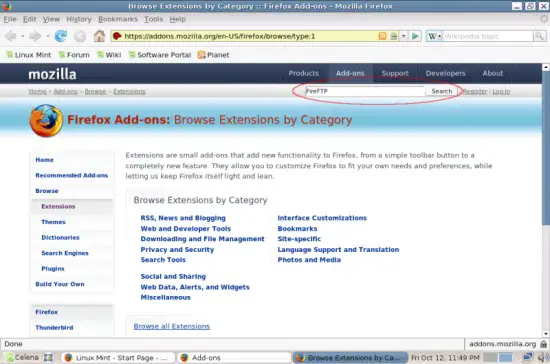
Task: Open the Software Portal bookmark
Action: [x=160, y=55]
